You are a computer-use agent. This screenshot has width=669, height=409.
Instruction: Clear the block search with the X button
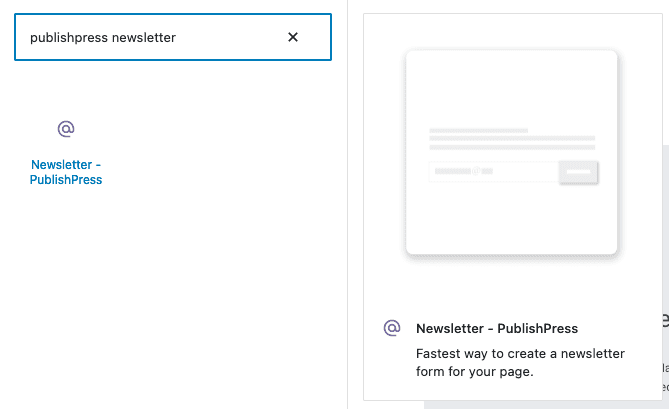click(293, 37)
